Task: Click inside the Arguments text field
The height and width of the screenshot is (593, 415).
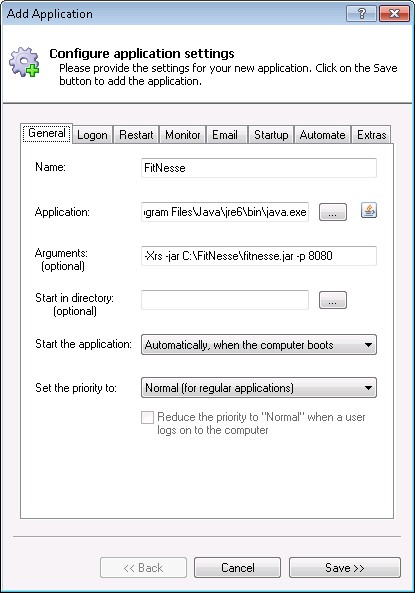Action: [259, 256]
